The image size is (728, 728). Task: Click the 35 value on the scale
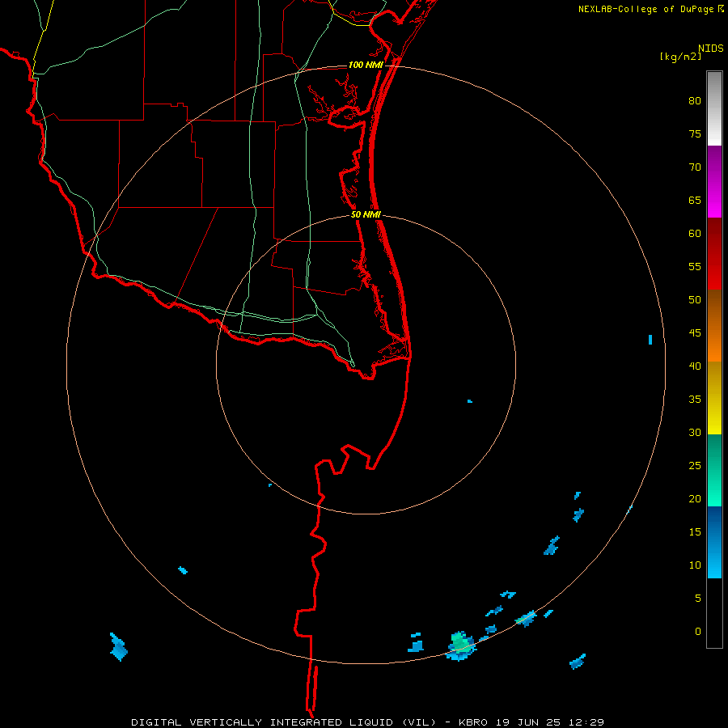coord(695,400)
